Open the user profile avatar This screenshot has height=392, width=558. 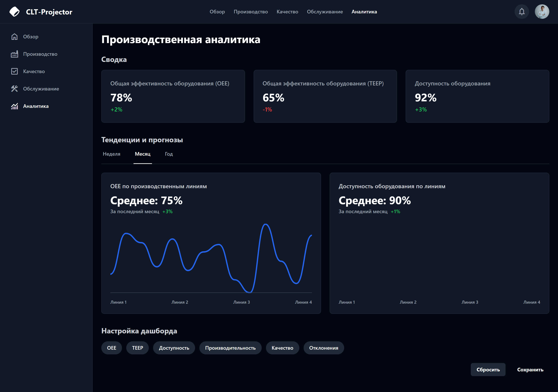tap(542, 12)
